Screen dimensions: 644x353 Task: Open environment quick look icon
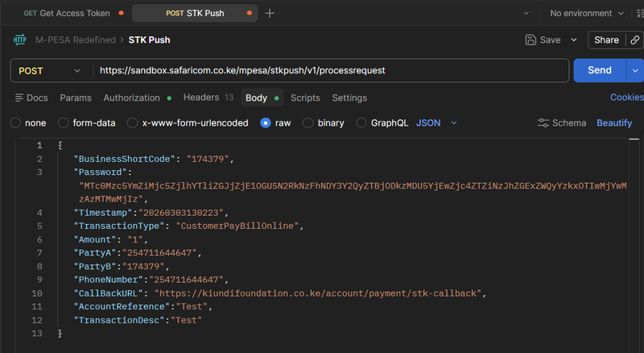(640, 13)
